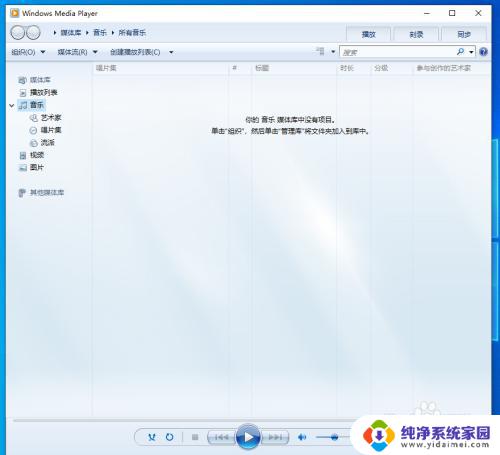
Task: Click into the search box
Action: coord(398,52)
